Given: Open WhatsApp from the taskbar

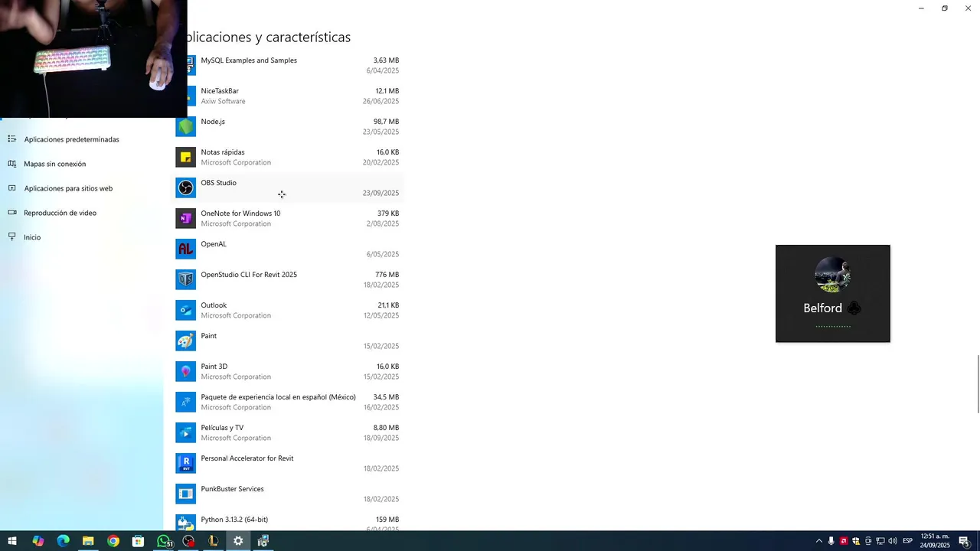Looking at the screenshot, I should click(164, 541).
